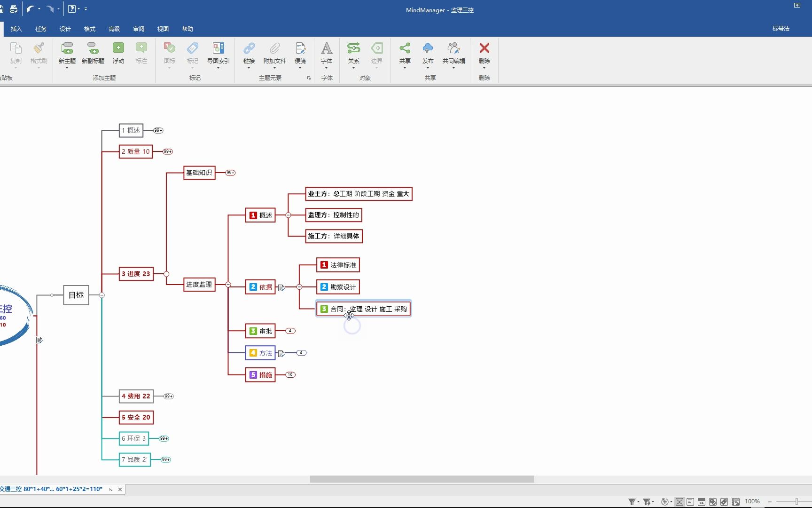Open the 插入 ribbon tab
This screenshot has width=812, height=508.
[x=16, y=29]
